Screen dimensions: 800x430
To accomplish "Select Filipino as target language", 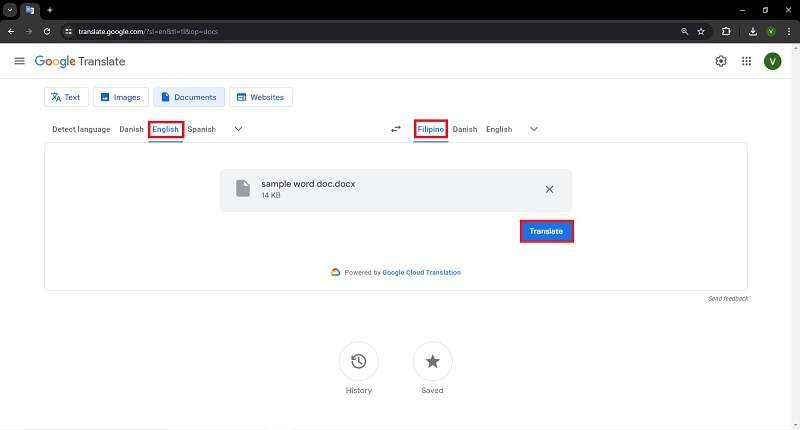I will [431, 129].
